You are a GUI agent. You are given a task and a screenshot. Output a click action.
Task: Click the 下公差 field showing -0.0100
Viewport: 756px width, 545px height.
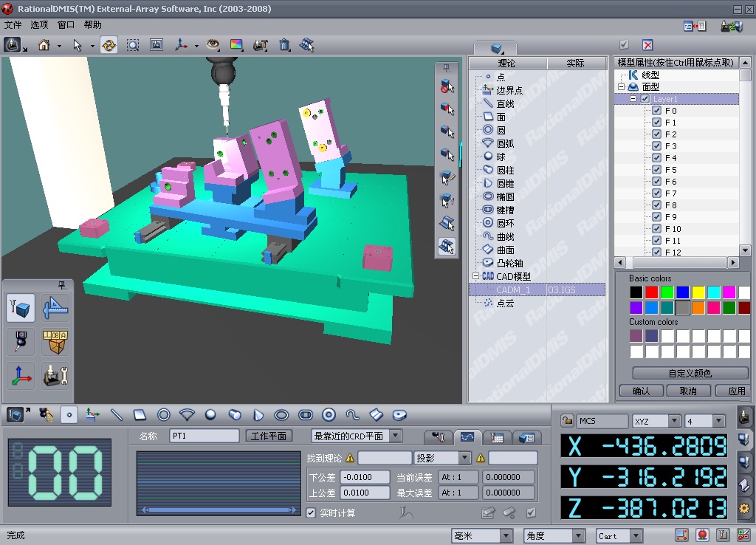(365, 477)
